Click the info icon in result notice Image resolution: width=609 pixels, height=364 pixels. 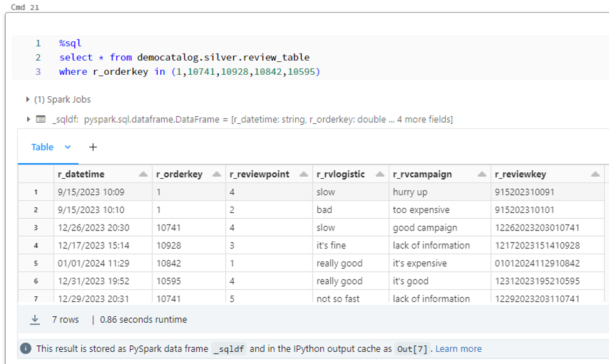[x=26, y=349]
